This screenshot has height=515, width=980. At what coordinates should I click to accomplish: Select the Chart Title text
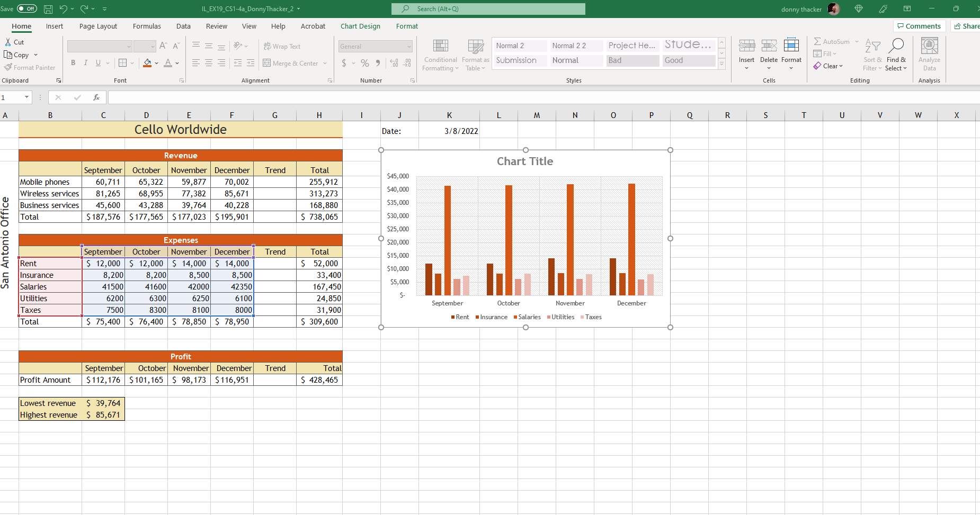[525, 161]
